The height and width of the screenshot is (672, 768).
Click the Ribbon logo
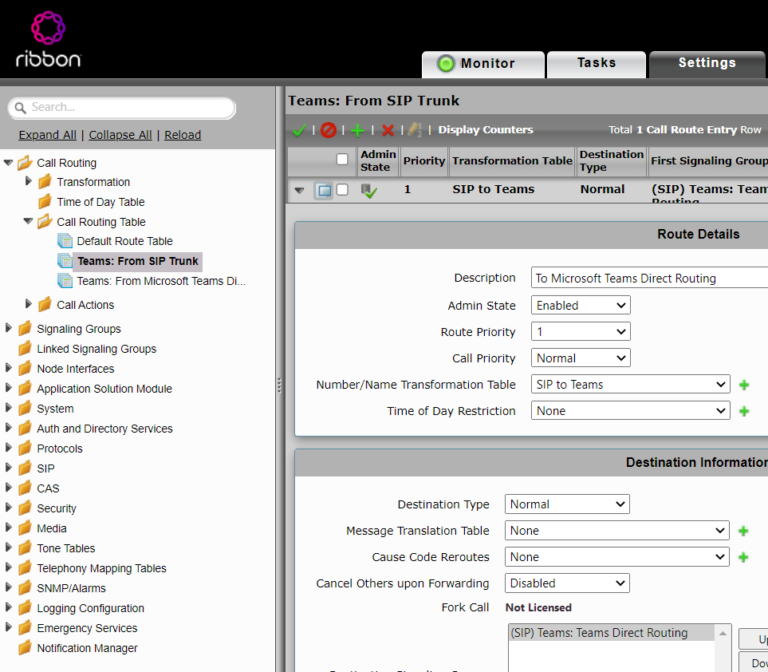tap(48, 39)
